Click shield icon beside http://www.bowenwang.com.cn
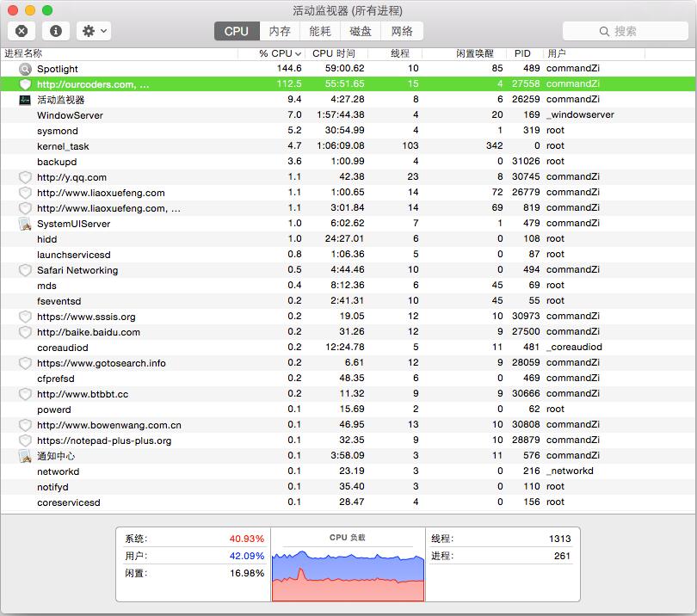The image size is (697, 616). 25,425
